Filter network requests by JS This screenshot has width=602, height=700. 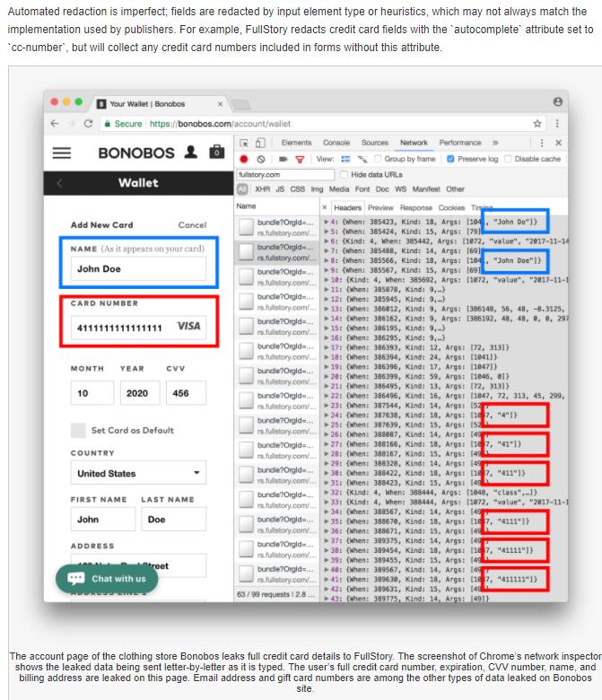point(280,189)
